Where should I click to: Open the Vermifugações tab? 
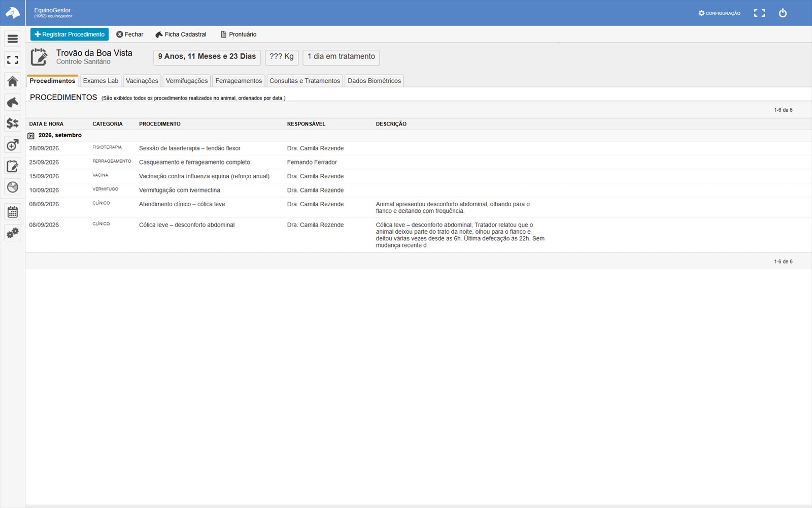(187, 81)
